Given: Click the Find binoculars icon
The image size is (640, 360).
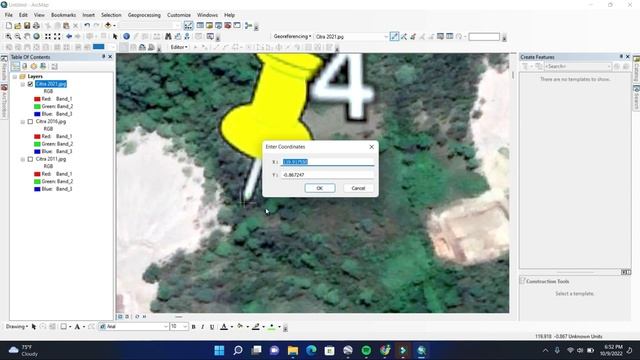Looking at the screenshot, I should (168, 37).
